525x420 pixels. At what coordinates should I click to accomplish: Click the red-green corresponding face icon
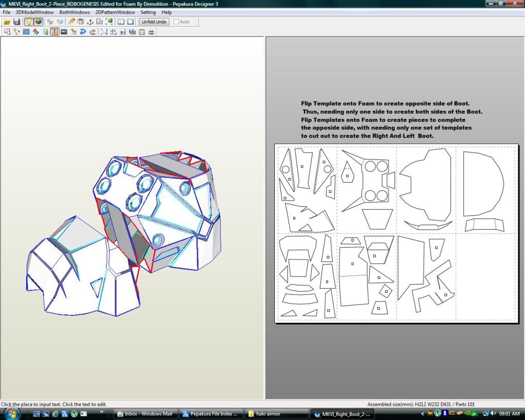point(74,32)
